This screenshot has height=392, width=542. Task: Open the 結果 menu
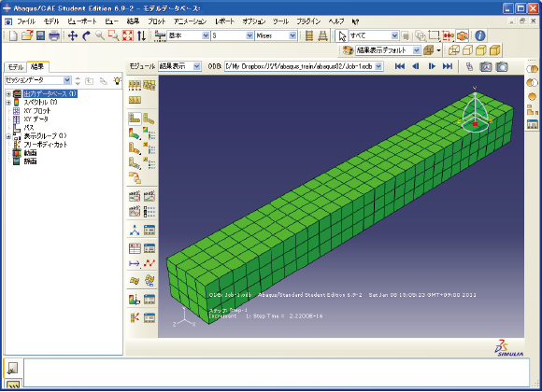click(133, 21)
